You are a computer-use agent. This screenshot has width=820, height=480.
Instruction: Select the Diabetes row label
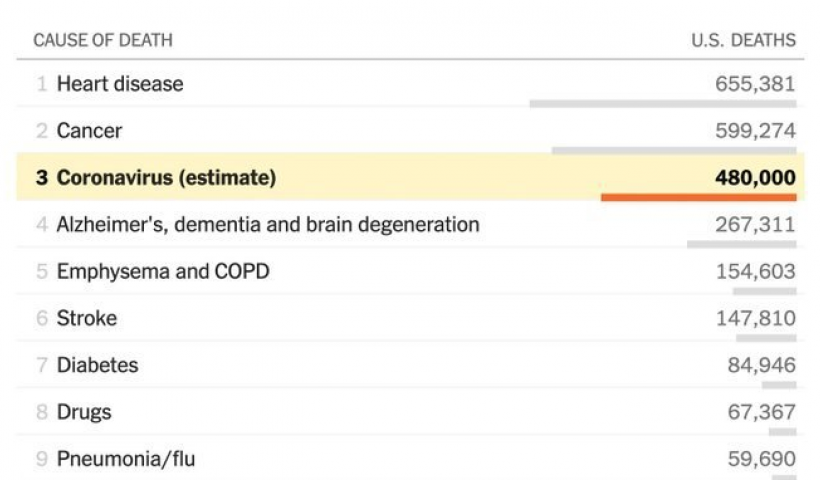(97, 365)
